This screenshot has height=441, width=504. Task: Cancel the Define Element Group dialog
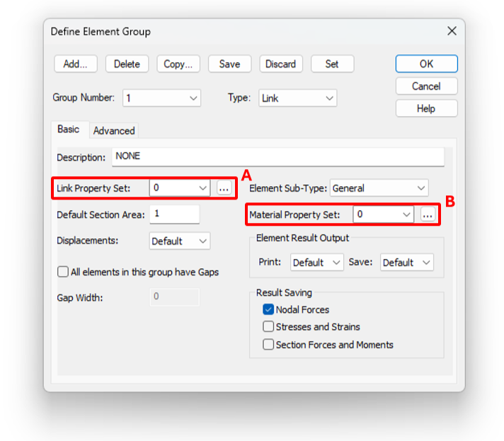click(x=426, y=86)
